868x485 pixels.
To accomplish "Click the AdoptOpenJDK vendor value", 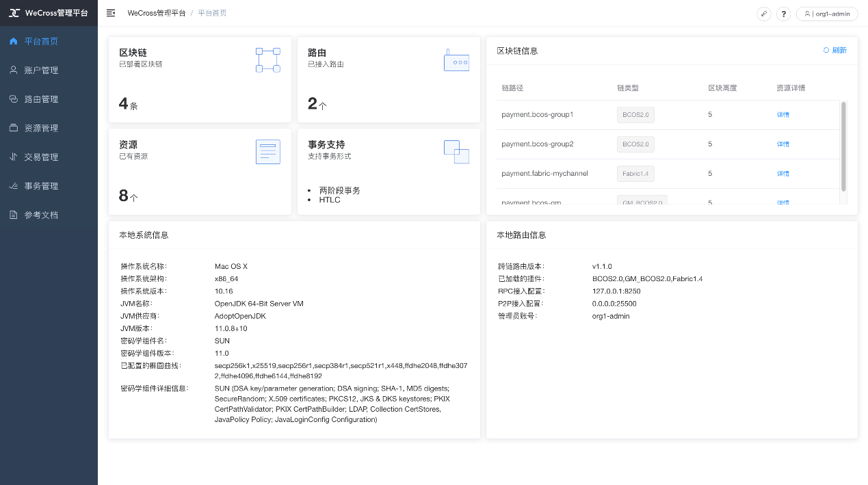I will pos(240,316).
